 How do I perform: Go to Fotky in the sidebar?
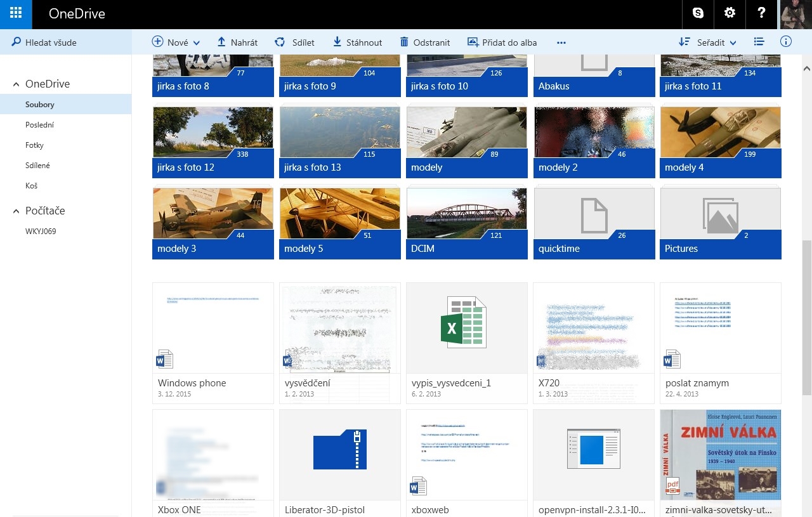[x=34, y=145]
